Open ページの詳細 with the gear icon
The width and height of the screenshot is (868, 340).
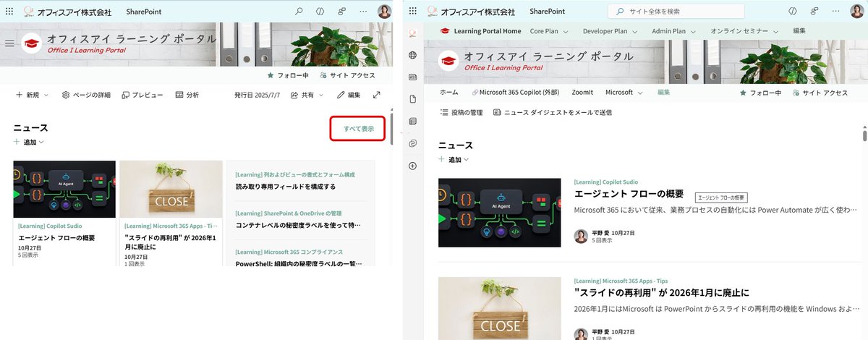tap(86, 95)
